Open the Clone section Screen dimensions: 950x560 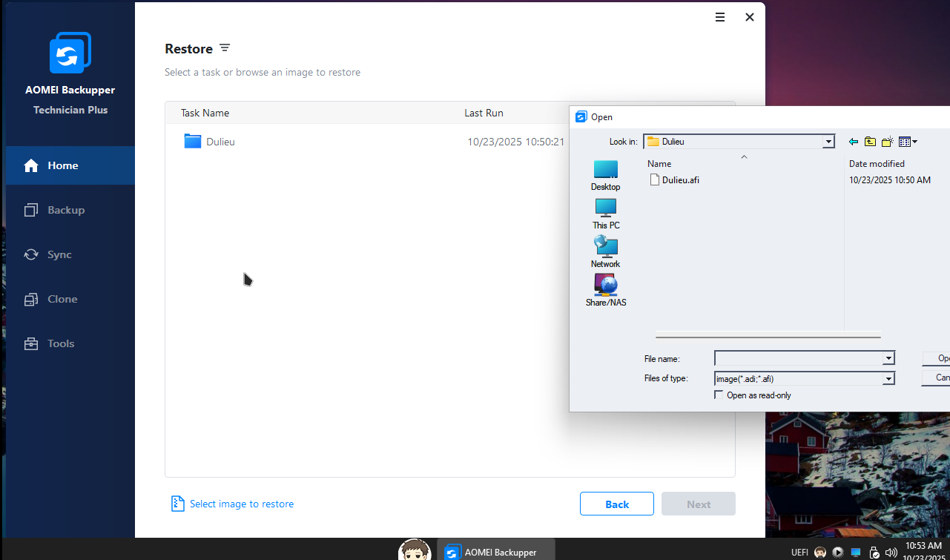click(x=62, y=299)
